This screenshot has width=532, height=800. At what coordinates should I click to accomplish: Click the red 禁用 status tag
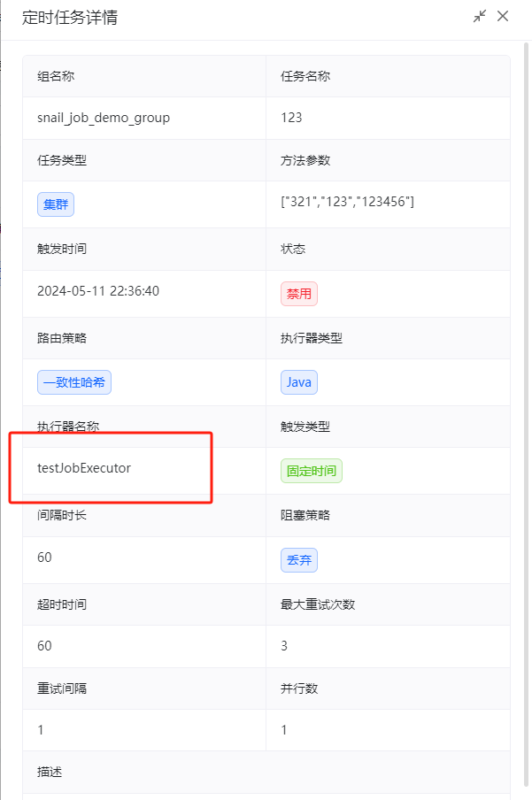pyautogui.click(x=299, y=294)
